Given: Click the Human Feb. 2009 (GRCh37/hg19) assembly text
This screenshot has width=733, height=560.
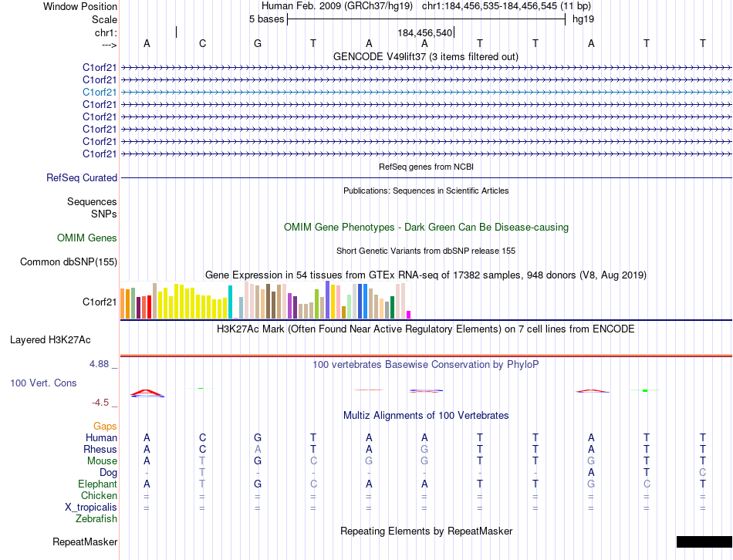Looking at the screenshot, I should pos(337,6).
